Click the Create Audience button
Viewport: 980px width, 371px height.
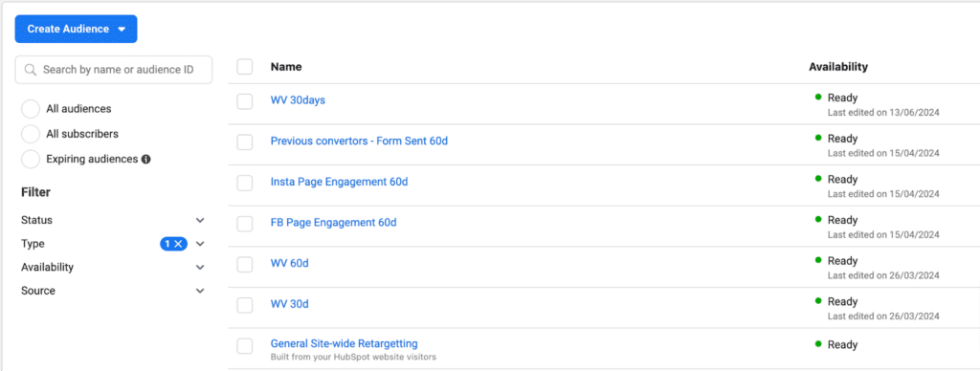coord(77,30)
